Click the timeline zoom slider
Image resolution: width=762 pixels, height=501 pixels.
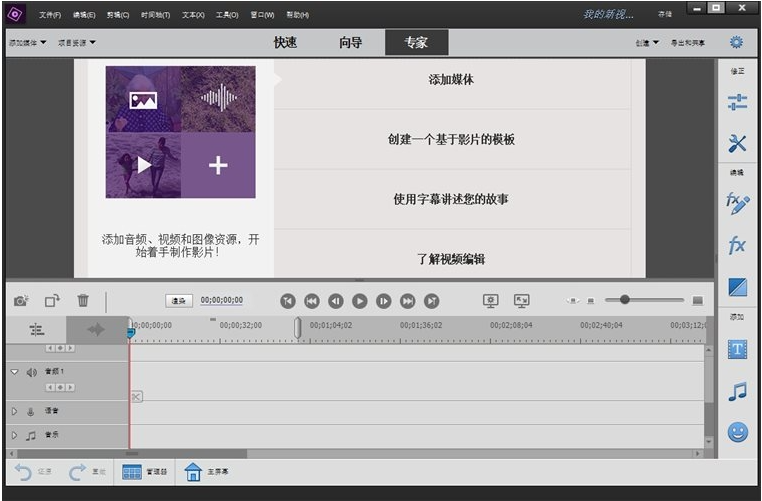[x=625, y=299]
